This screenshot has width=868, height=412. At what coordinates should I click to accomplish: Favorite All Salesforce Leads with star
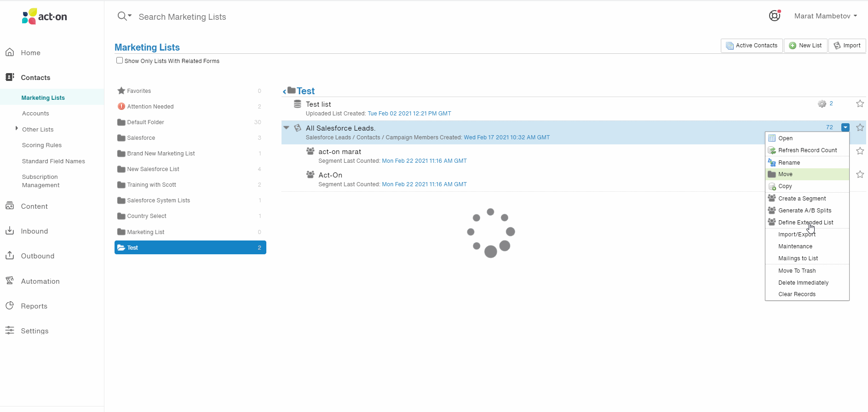(860, 127)
